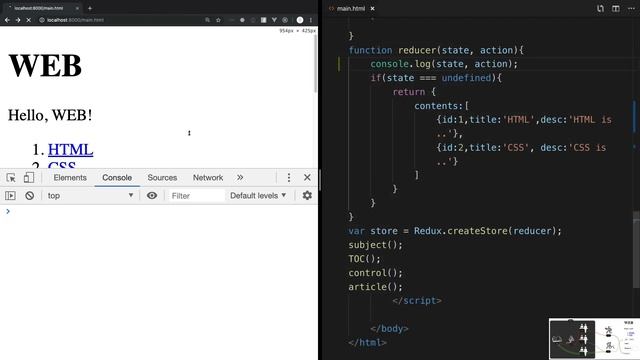
Task: Open the HTML link on page
Action: [x=71, y=150]
